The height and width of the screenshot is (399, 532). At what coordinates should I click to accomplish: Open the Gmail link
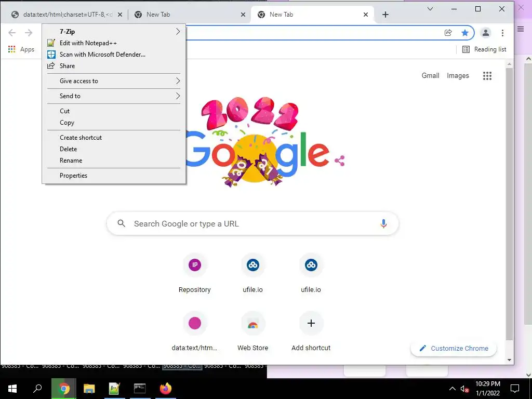[x=430, y=76]
